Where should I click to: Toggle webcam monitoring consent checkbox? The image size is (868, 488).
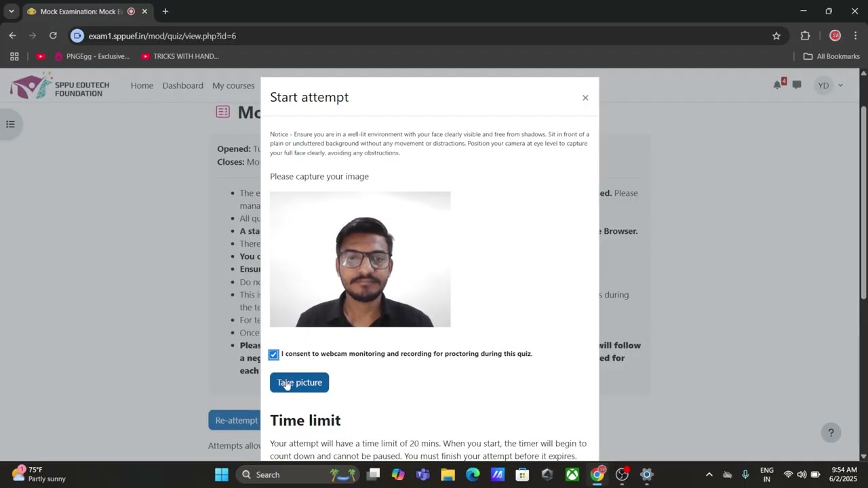273,354
